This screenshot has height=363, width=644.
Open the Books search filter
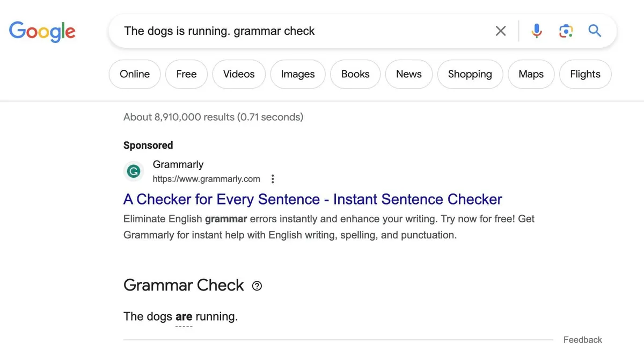355,74
